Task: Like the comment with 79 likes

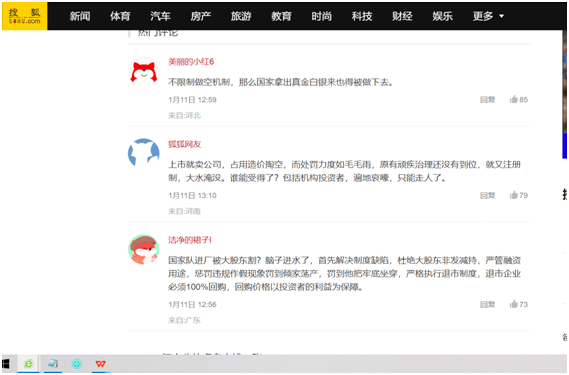Action: pos(519,195)
